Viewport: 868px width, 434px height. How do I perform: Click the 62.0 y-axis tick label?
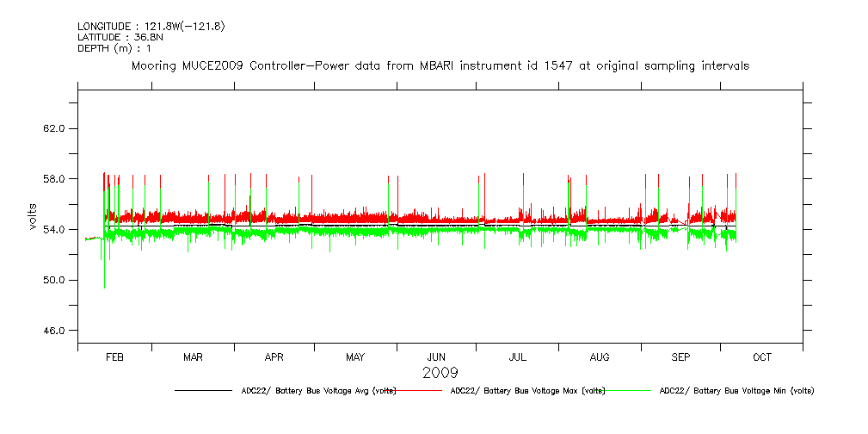tap(54, 128)
